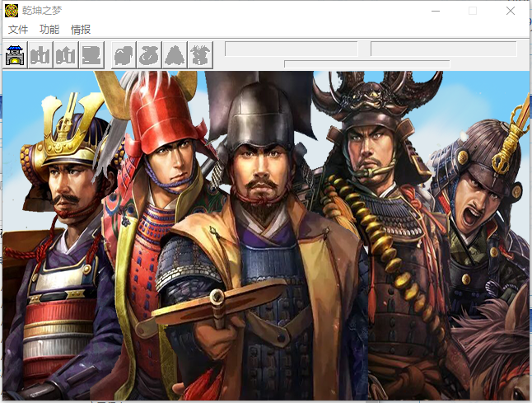Image resolution: width=532 pixels, height=403 pixels.
Task: Minimize the 乾坤之梦 window
Action: (435, 11)
